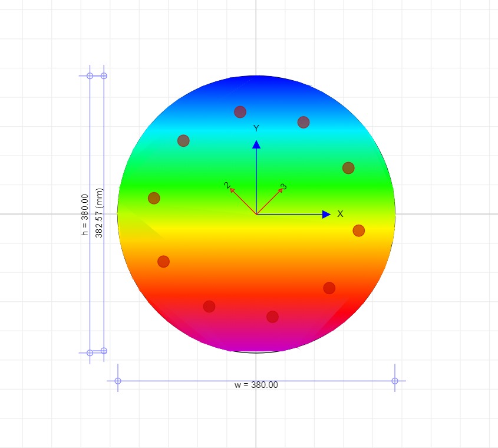Click bottom handle of the 382.57 dimension line
The width and height of the screenshot is (498, 448).
click(x=104, y=351)
